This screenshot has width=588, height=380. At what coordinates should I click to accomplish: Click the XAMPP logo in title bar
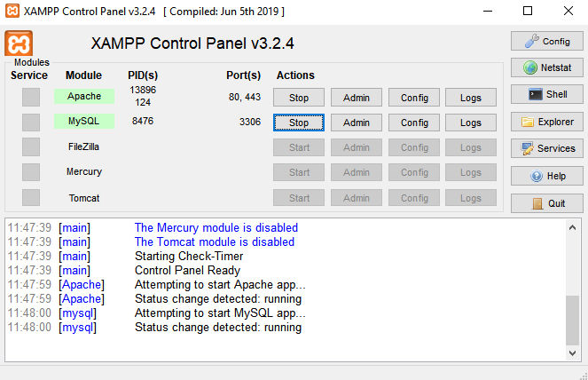pos(12,11)
